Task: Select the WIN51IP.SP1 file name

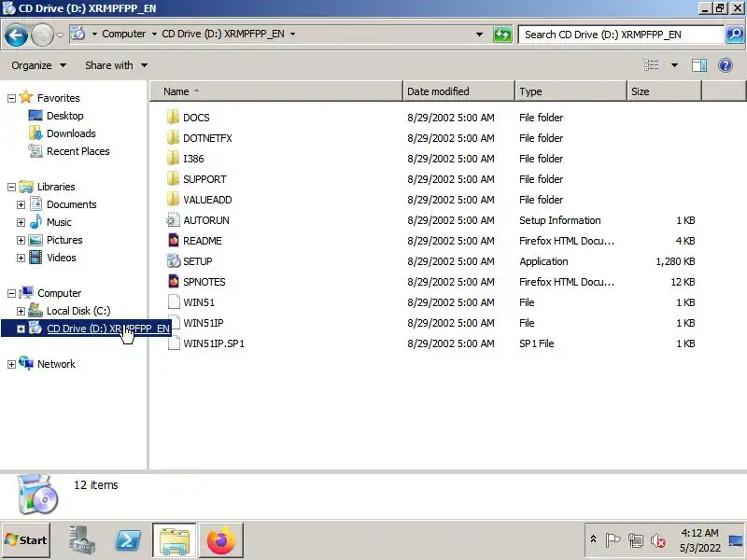Action: tap(214, 343)
